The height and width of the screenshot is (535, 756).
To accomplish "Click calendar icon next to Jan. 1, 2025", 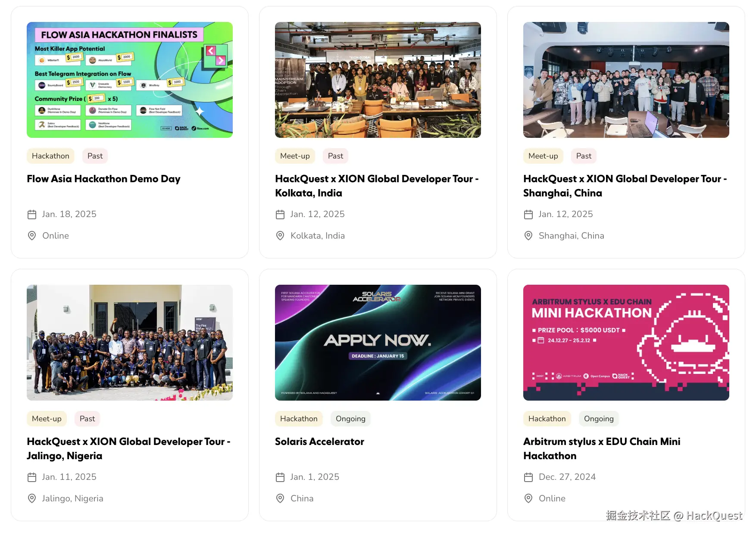I will click(280, 477).
